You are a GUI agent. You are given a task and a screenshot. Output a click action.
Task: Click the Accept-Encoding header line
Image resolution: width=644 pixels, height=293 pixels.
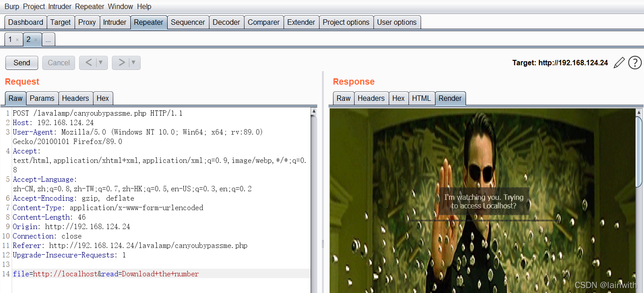[x=73, y=198]
